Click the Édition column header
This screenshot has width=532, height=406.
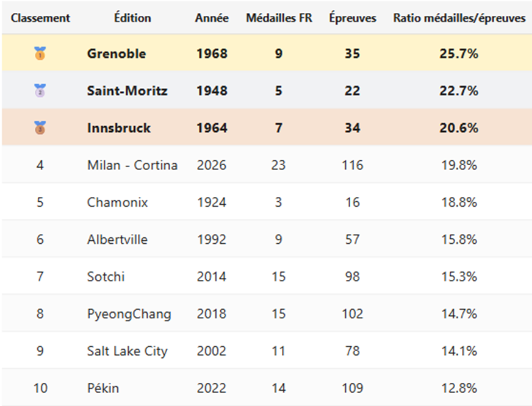click(x=132, y=18)
